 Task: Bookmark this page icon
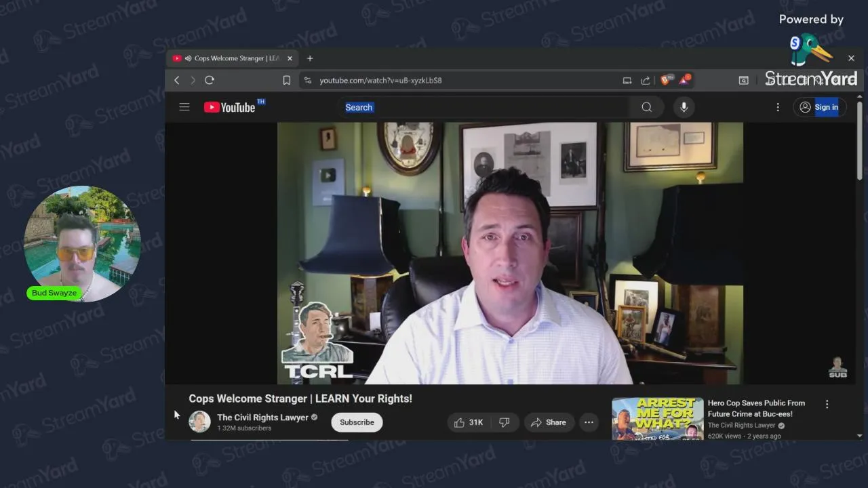pos(287,80)
